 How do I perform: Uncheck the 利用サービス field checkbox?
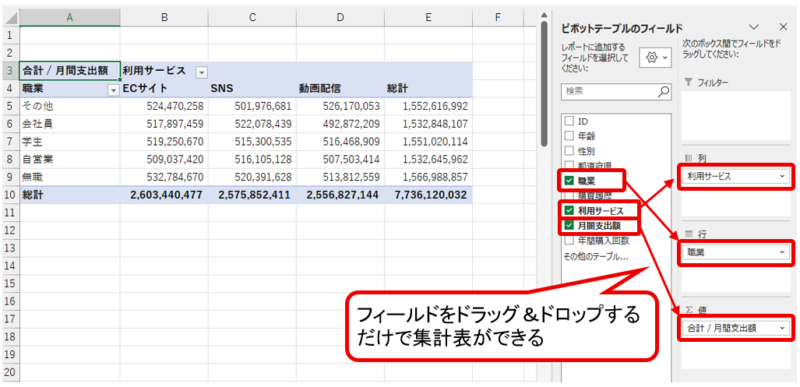coord(569,210)
